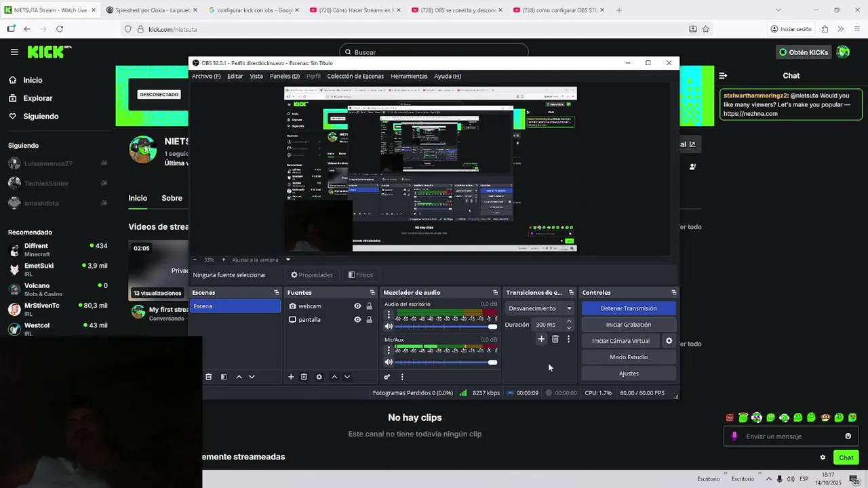The image size is (868, 488).
Task: Expand the browser toolbar overflow chevron
Action: 840,29
